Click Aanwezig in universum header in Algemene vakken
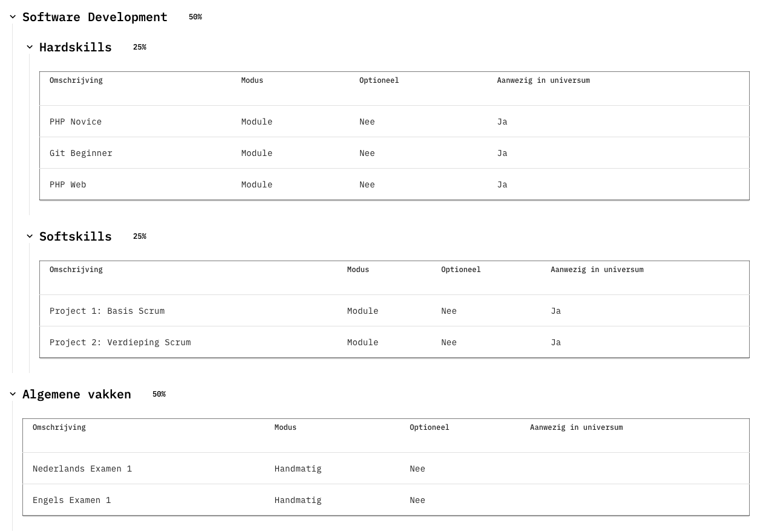Image resolution: width=760 pixels, height=532 pixels. click(577, 427)
